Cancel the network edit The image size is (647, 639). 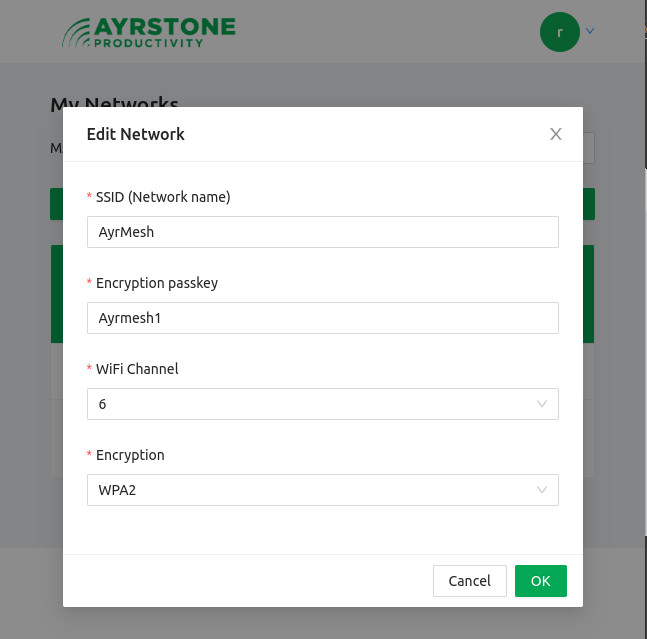(470, 581)
